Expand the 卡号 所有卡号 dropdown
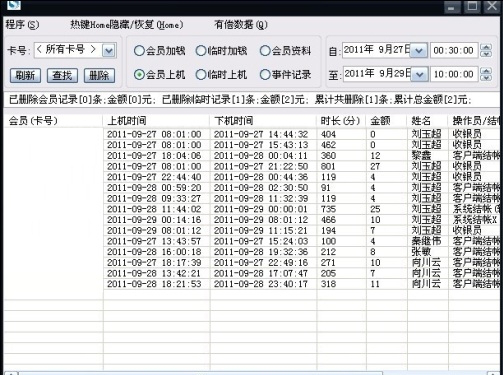 click(x=109, y=50)
